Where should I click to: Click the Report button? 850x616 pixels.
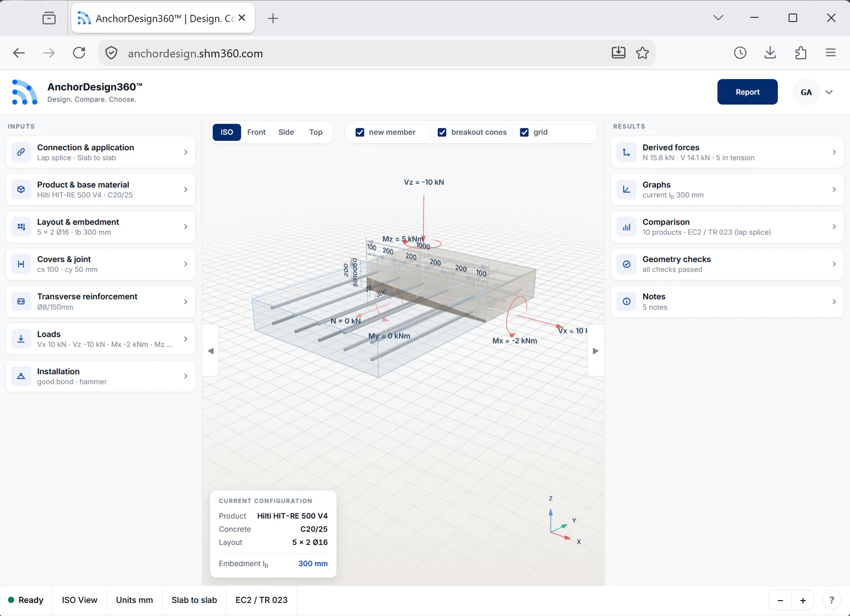pos(747,92)
